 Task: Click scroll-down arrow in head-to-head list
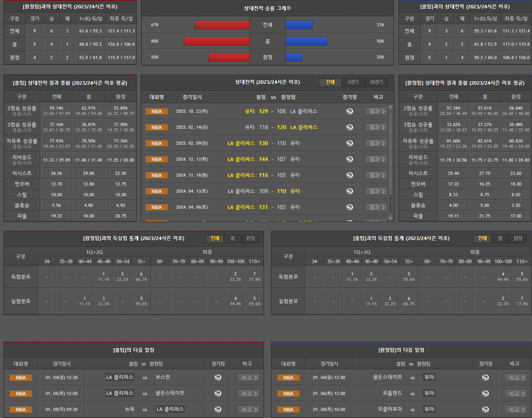(x=390, y=217)
